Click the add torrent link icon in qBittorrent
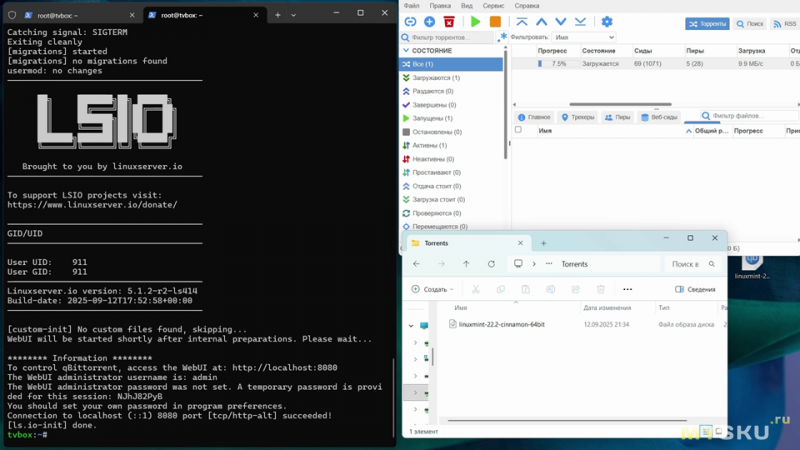The width and height of the screenshot is (800, 450). [x=410, y=22]
